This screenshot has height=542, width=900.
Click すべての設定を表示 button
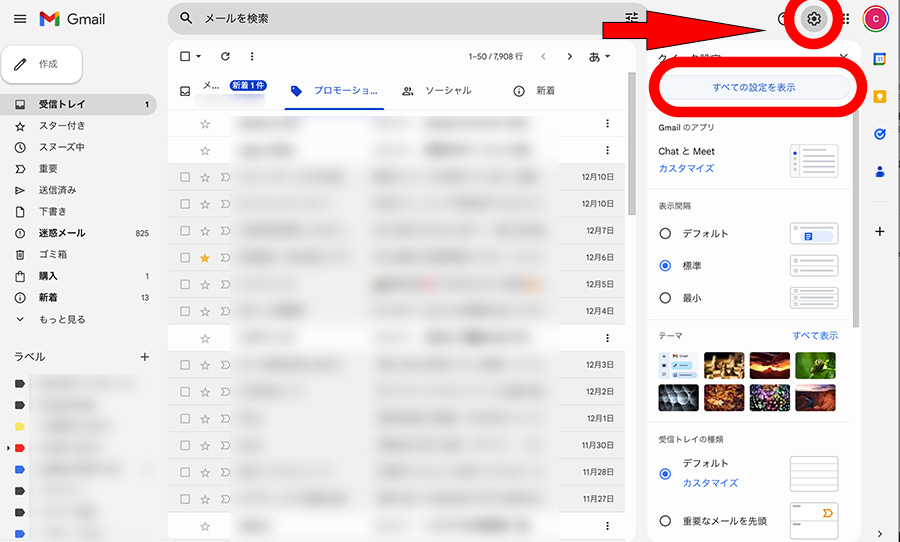click(754, 87)
